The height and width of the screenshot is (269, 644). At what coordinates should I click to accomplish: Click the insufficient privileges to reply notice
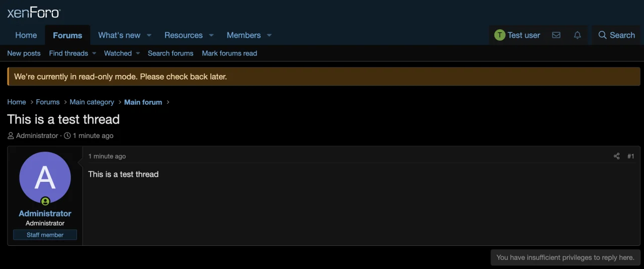566,257
